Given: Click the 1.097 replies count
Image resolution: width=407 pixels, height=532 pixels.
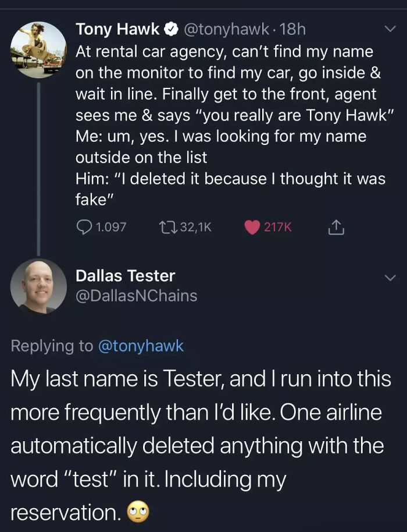Looking at the screenshot, I should pos(111,227).
